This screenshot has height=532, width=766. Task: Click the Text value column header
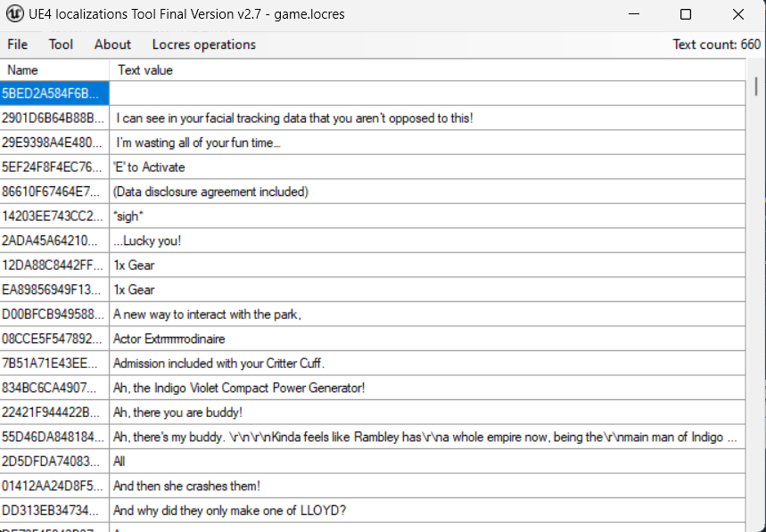tap(145, 70)
